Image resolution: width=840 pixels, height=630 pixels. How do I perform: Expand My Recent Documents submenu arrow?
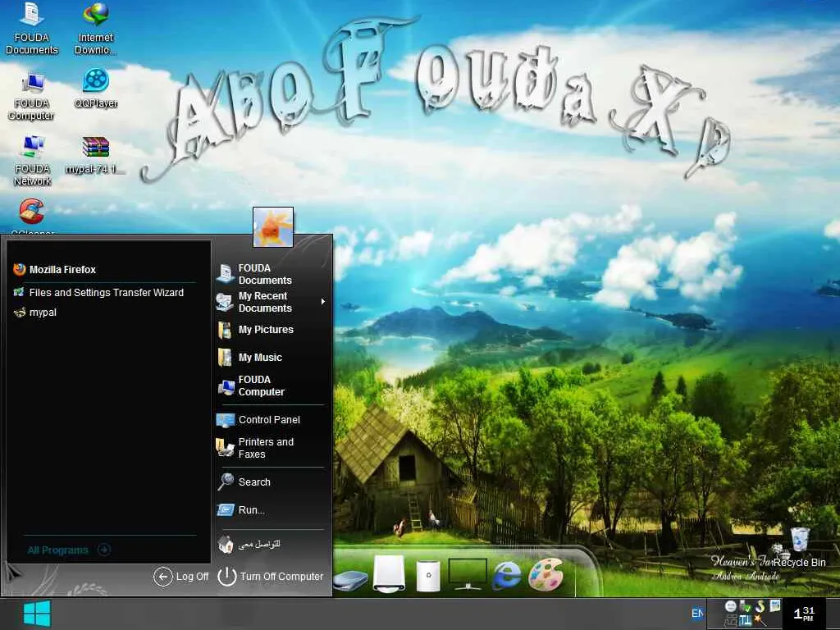323,302
